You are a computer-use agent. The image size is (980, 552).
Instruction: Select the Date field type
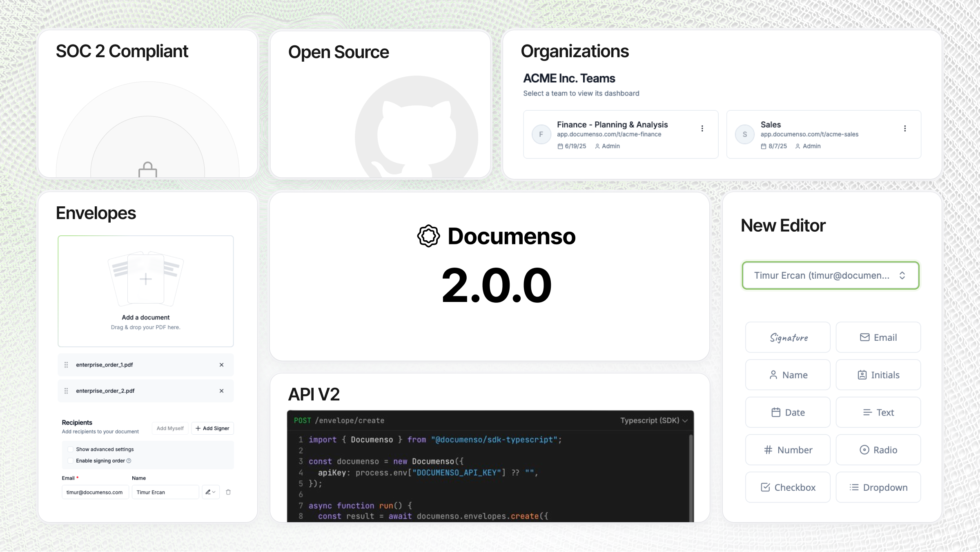[787, 412]
